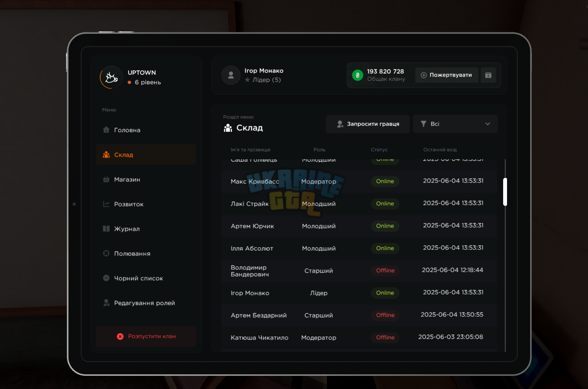
Task: Click the Модератор role of Катюша Чикатило
Action: [x=318, y=338]
